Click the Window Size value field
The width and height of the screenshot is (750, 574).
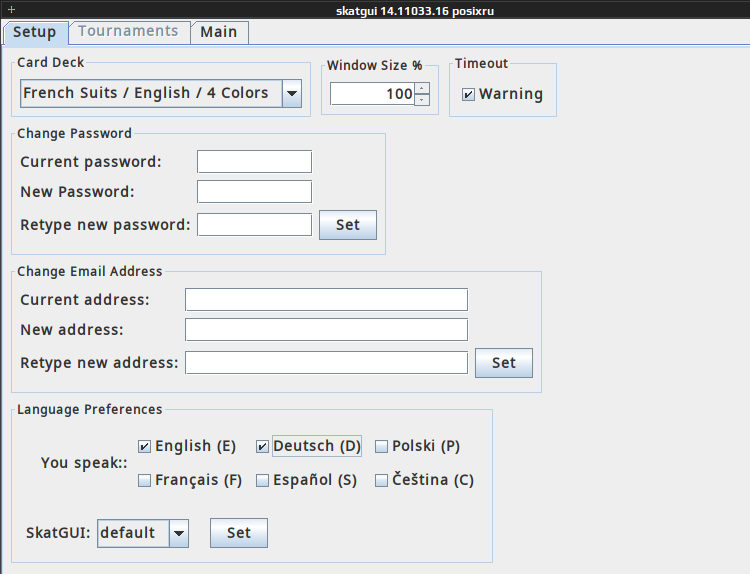(x=372, y=94)
